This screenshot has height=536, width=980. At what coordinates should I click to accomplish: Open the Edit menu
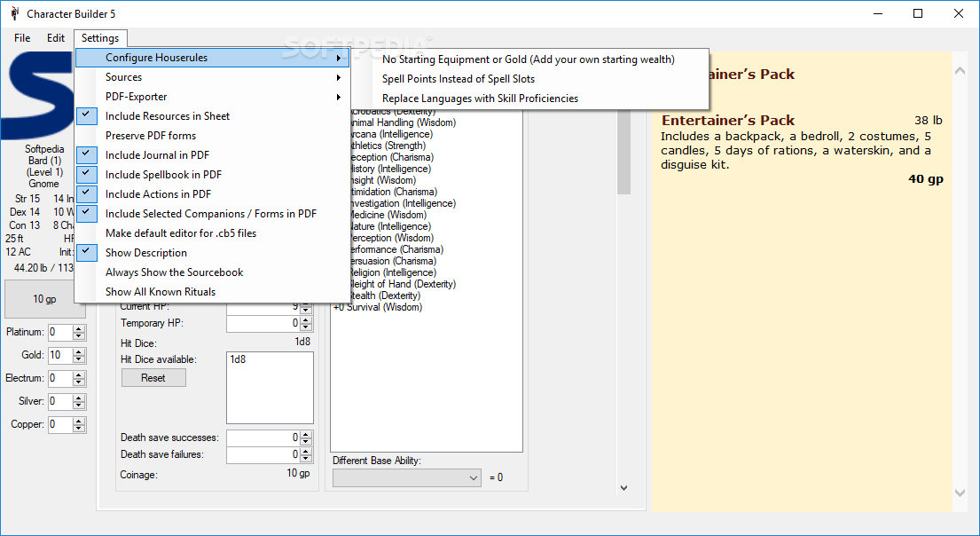(56, 37)
